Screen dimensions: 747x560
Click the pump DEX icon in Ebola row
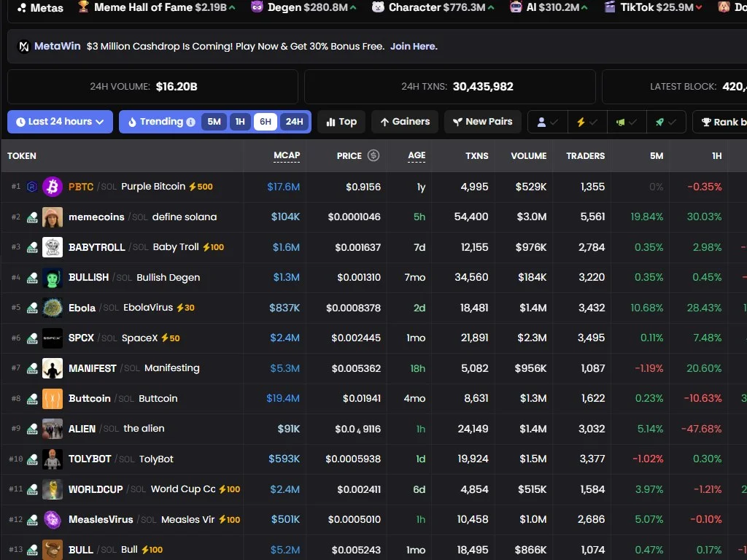[32, 308]
